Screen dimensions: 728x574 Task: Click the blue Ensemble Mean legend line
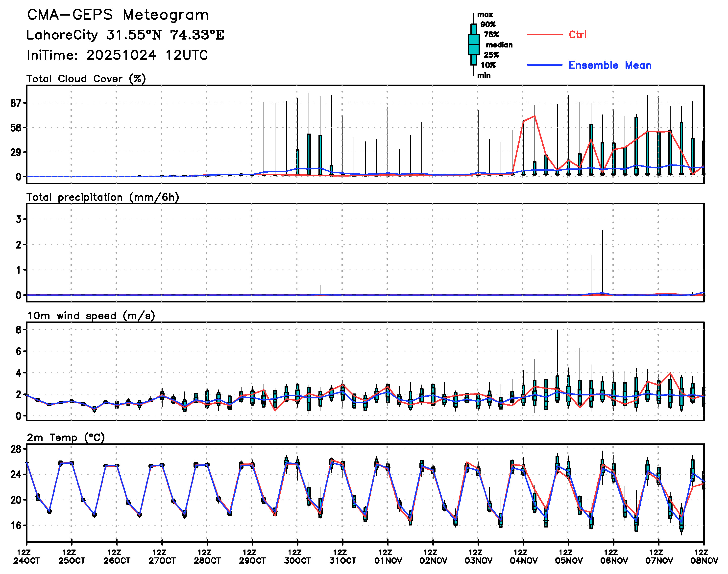pos(544,65)
